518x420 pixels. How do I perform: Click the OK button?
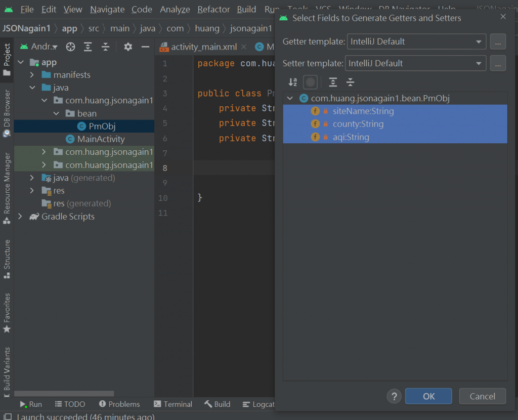(x=428, y=396)
